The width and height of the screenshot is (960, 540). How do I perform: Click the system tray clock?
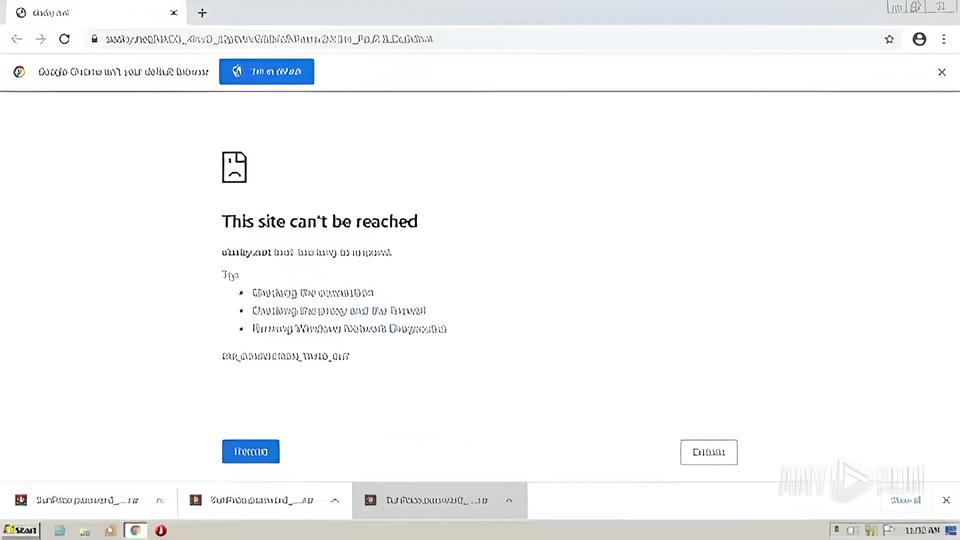[921, 530]
